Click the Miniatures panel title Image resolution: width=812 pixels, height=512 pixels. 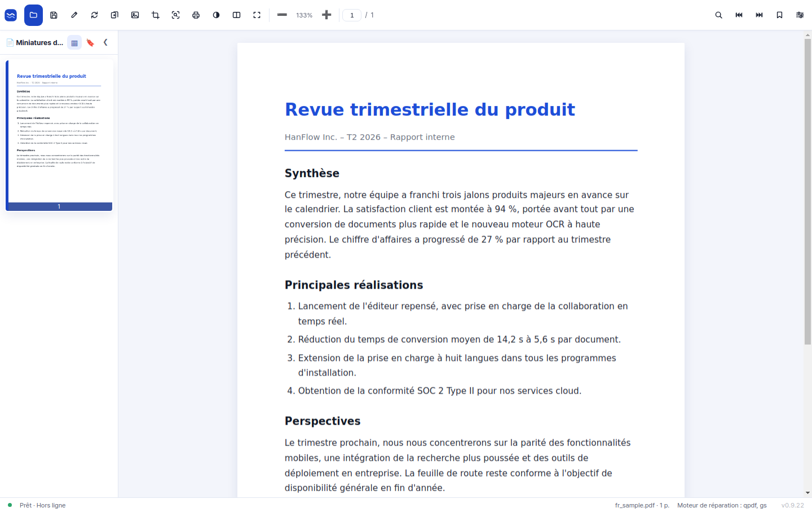(x=39, y=42)
